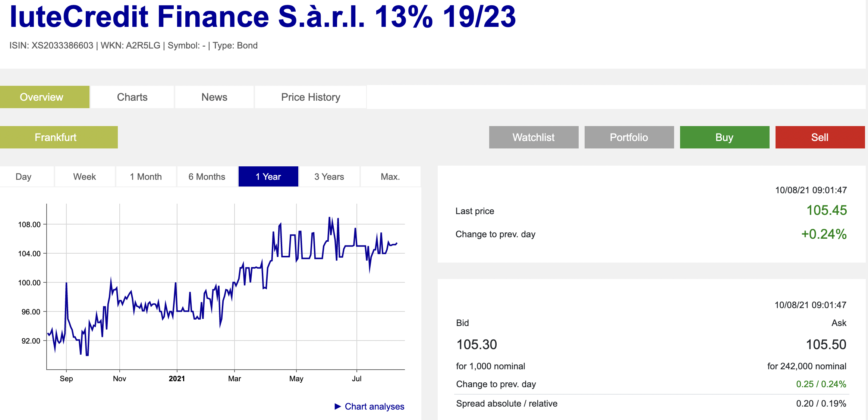Click the arrow icon before Chart analyses
Viewport: 868px width, 420px height.
[x=338, y=406]
